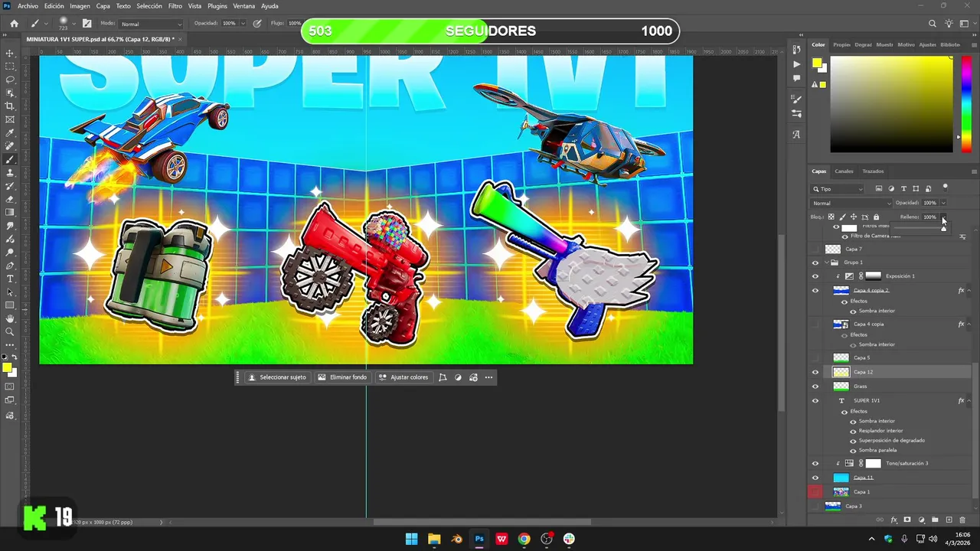This screenshot has height=551, width=980.
Task: Select the Move tool in the toolbar
Action: pos(10,54)
